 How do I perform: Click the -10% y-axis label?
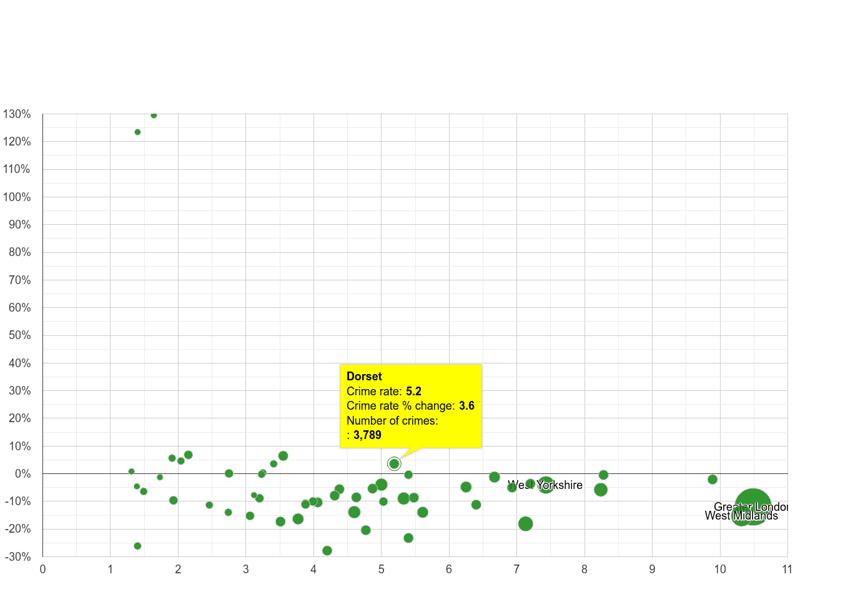(18, 501)
